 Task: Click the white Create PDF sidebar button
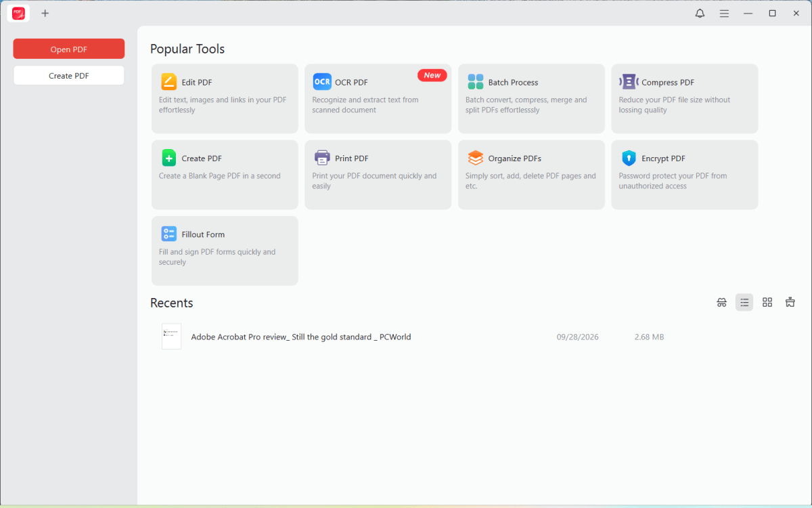[x=69, y=75]
